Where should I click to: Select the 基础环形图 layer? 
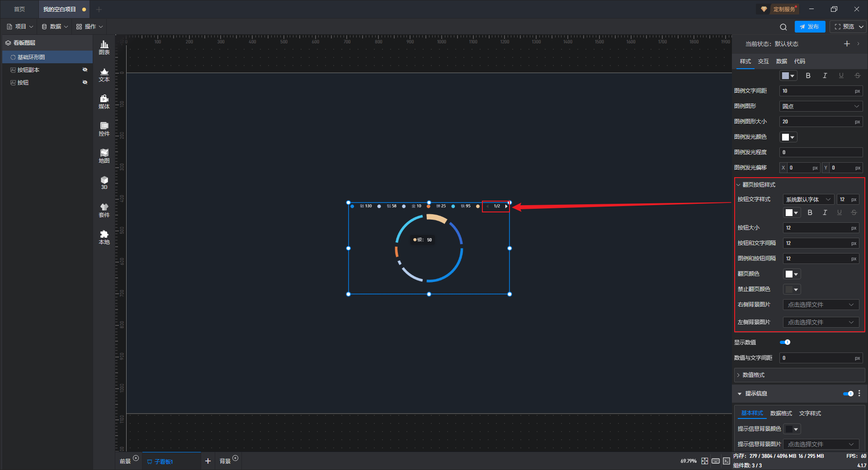pos(47,57)
